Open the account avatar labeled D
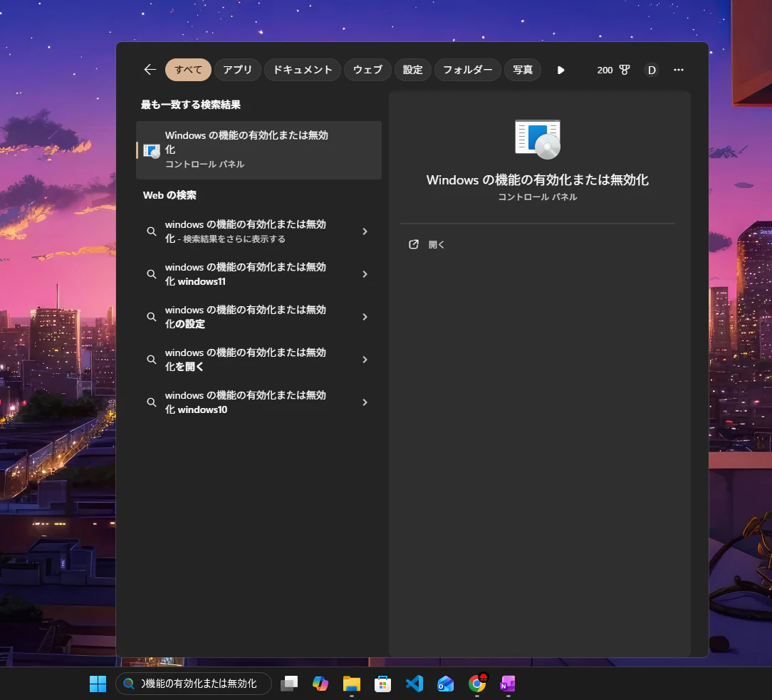This screenshot has width=772, height=700. (x=652, y=70)
